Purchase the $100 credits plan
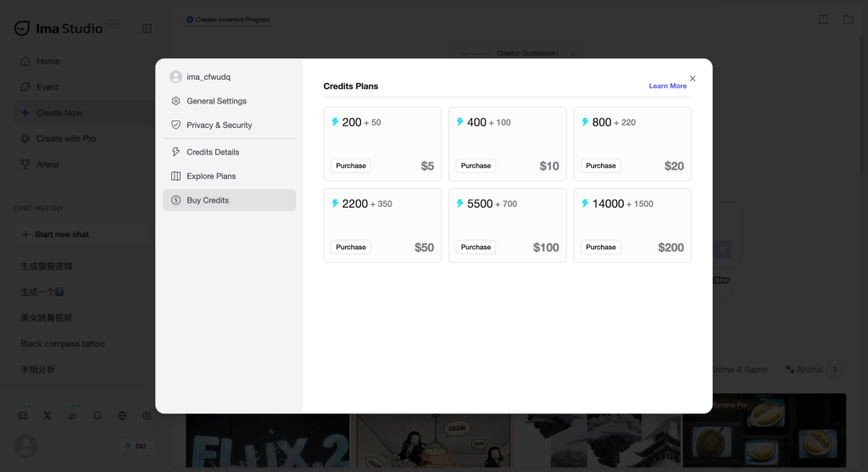The height and width of the screenshot is (472, 868). (x=476, y=247)
